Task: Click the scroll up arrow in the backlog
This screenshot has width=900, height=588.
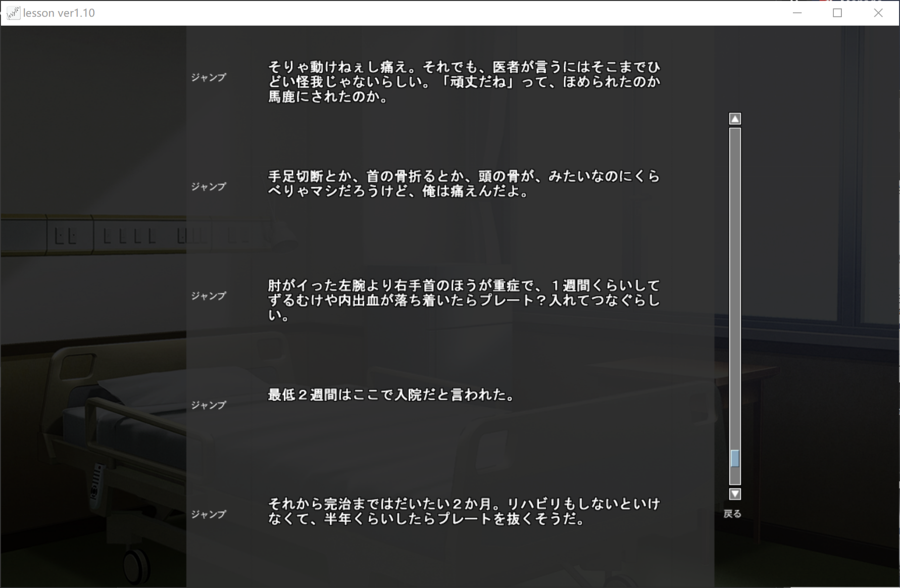Action: [x=735, y=119]
